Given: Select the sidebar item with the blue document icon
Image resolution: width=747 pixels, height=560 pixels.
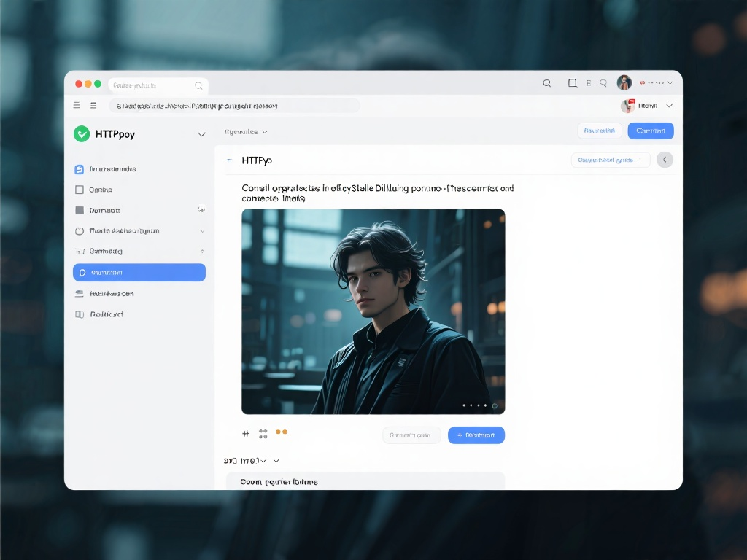Looking at the screenshot, I should (79, 169).
